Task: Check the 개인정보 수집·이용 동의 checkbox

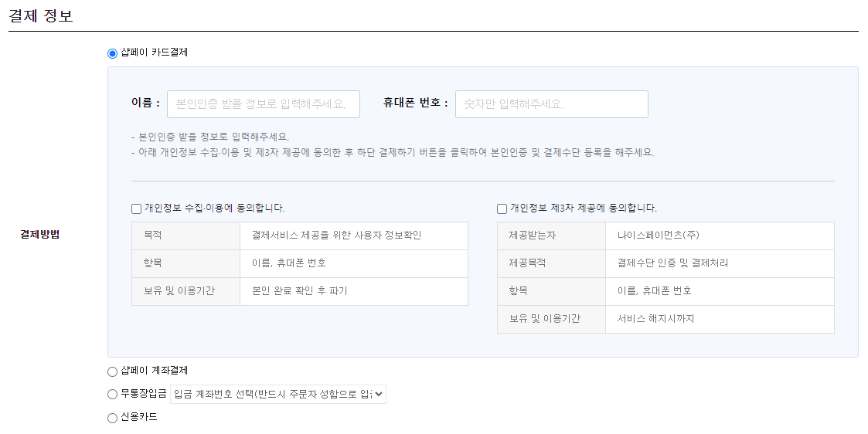Action: [137, 209]
